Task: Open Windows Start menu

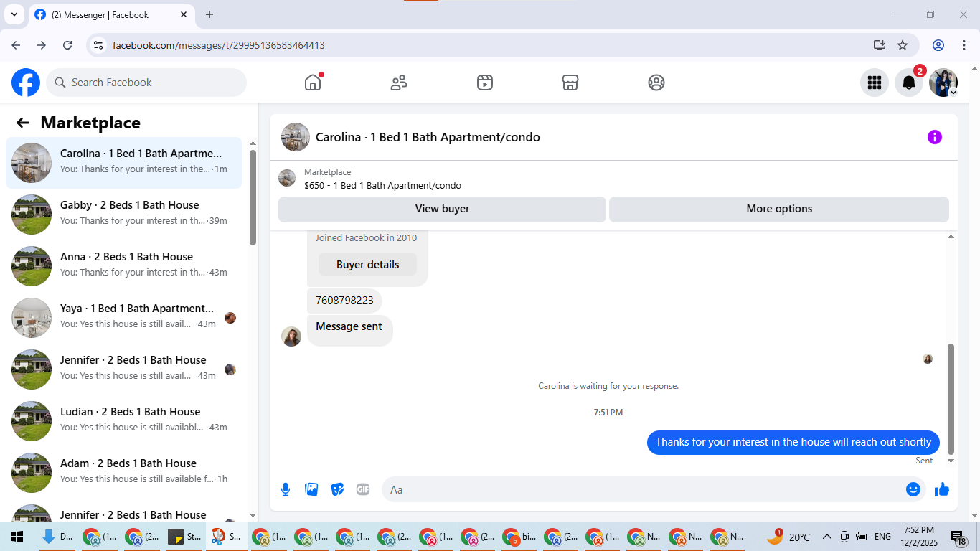Action: (x=17, y=537)
